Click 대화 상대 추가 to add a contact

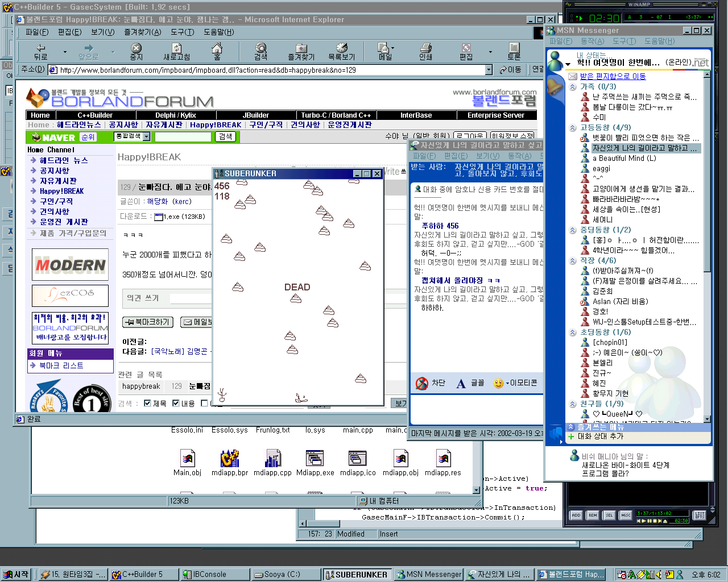coord(601,436)
